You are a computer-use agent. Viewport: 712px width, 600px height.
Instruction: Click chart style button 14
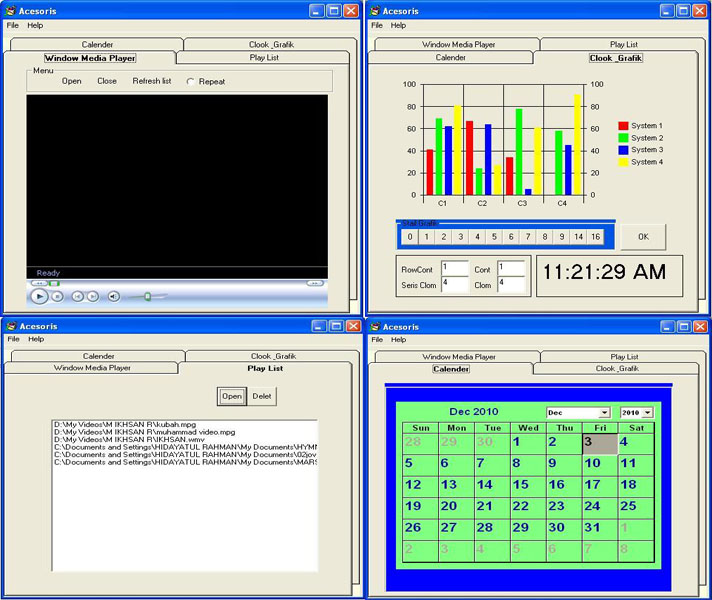click(x=578, y=237)
